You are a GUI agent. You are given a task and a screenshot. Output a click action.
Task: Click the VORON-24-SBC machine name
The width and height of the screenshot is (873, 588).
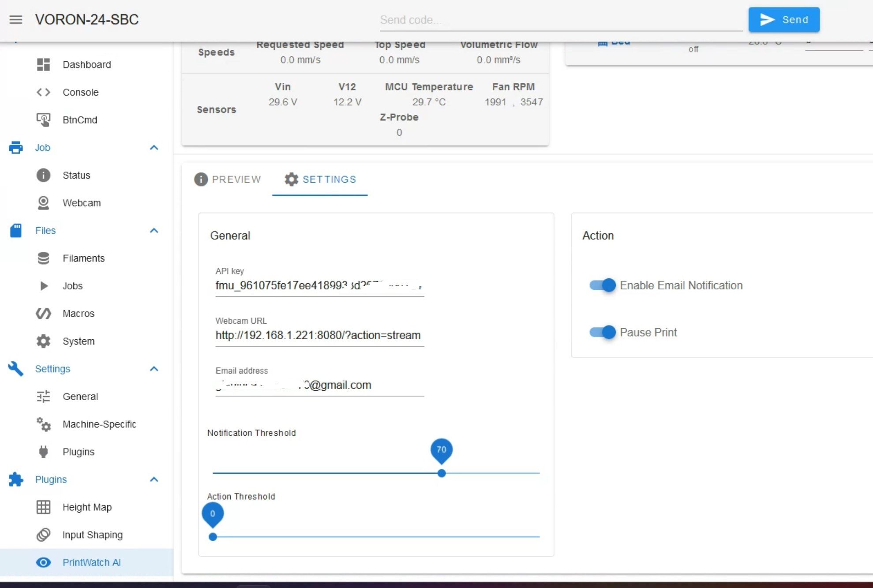tap(87, 19)
